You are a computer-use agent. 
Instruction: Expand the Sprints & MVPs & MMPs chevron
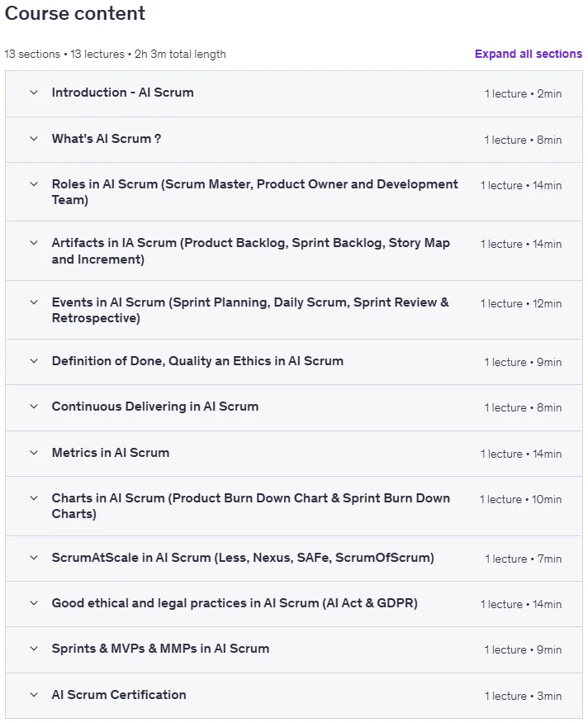[34, 649]
